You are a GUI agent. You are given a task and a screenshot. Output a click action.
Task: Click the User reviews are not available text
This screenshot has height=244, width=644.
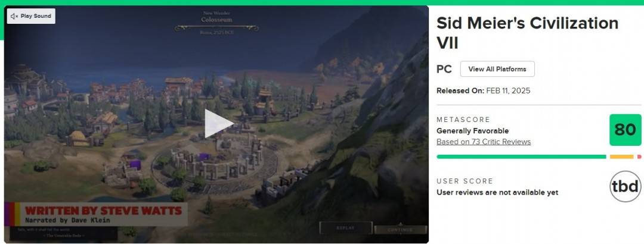click(497, 192)
